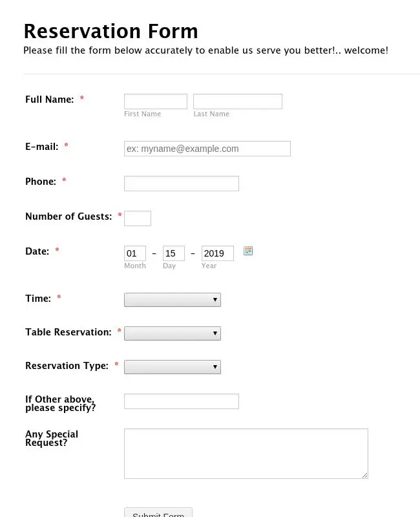
Task: Select the Phone number field
Action: coord(182,184)
